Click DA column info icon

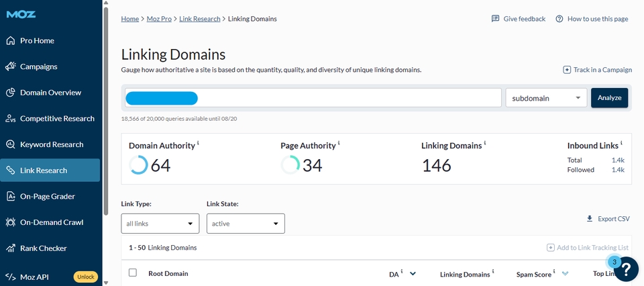(x=402, y=272)
